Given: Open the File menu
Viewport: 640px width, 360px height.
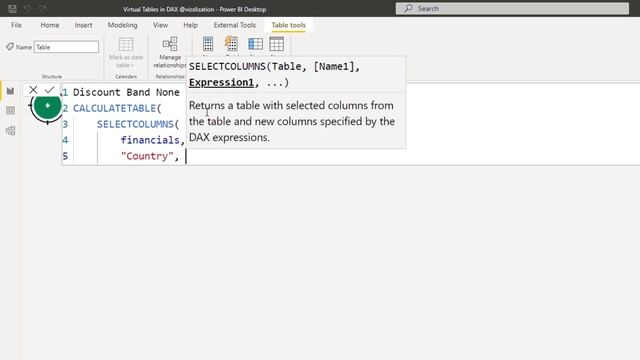Looking at the screenshot, I should (16, 25).
